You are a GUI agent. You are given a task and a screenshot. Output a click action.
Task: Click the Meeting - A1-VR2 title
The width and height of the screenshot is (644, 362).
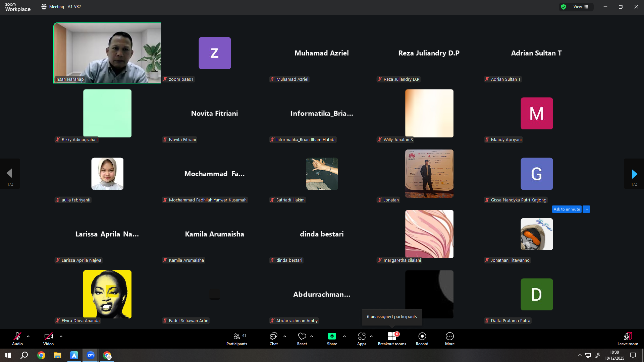(65, 7)
